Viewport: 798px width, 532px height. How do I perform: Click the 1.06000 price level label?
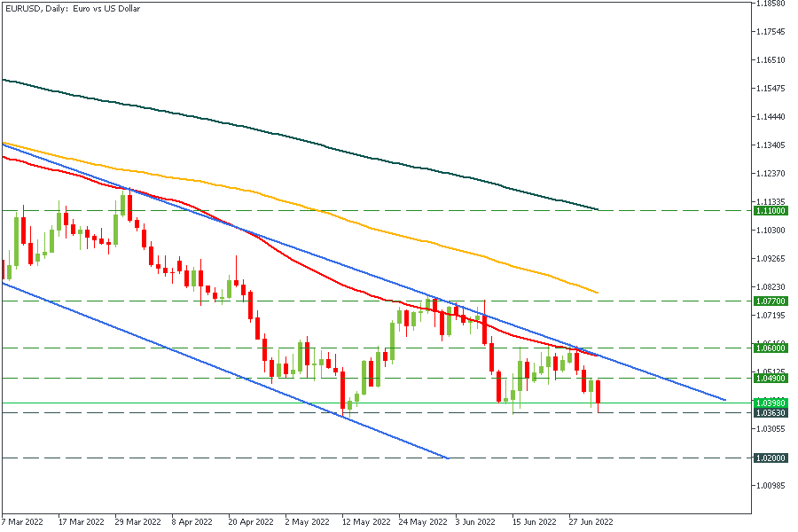[x=768, y=348]
